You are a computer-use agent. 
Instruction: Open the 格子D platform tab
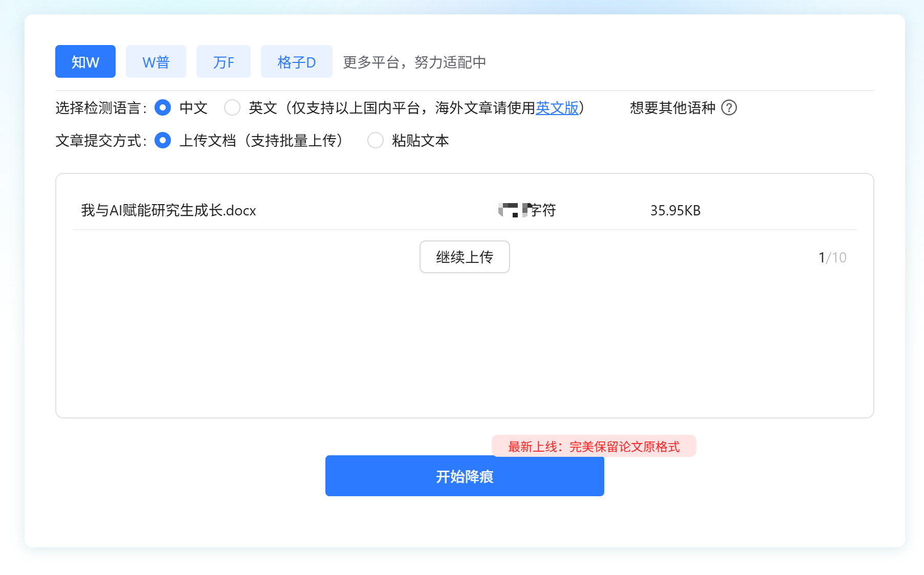(297, 61)
